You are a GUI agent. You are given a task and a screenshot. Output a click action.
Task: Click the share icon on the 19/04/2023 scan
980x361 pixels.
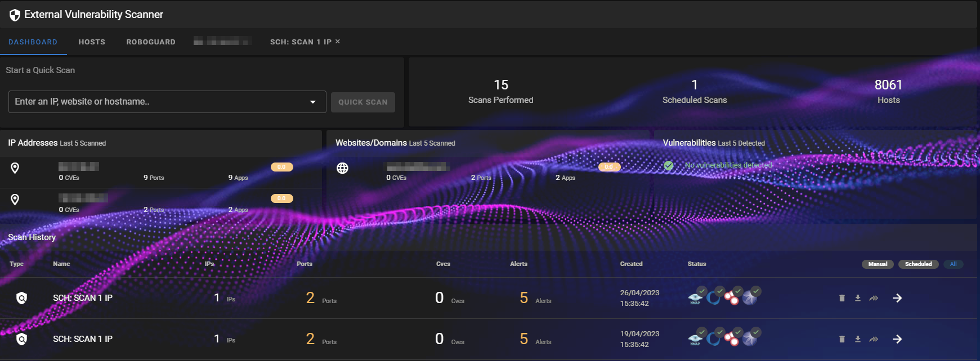point(874,339)
